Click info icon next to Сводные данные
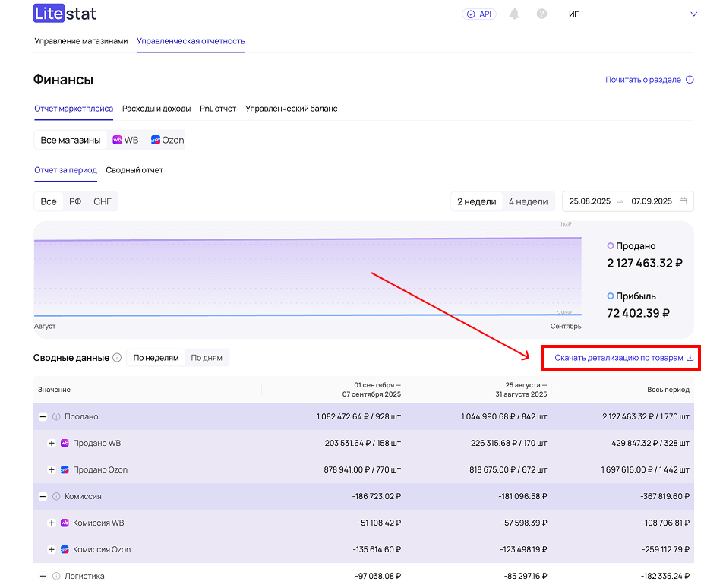The image size is (726, 588). (117, 358)
